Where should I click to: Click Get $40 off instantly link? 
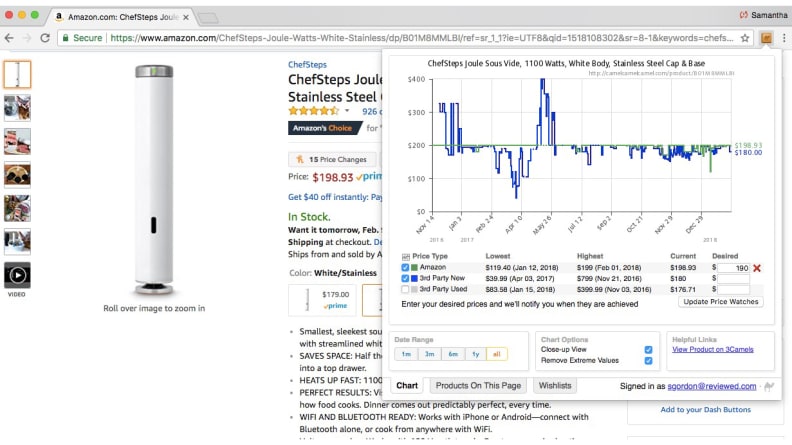point(335,197)
